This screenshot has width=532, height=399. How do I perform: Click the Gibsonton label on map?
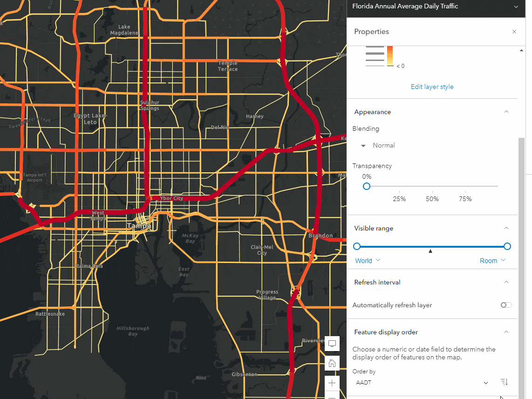(x=244, y=375)
